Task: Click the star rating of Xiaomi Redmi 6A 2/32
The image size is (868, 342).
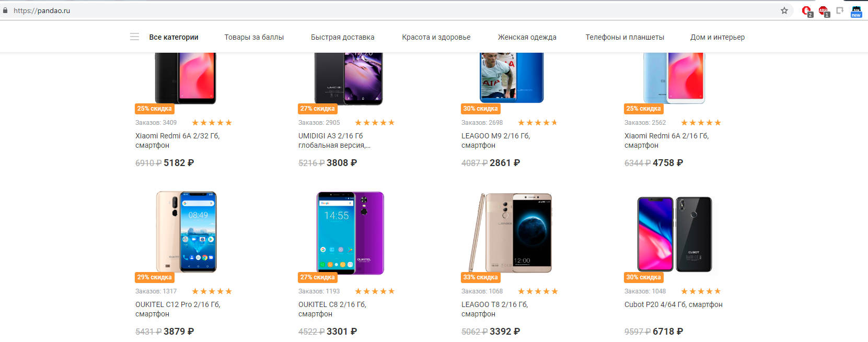Action: [212, 123]
